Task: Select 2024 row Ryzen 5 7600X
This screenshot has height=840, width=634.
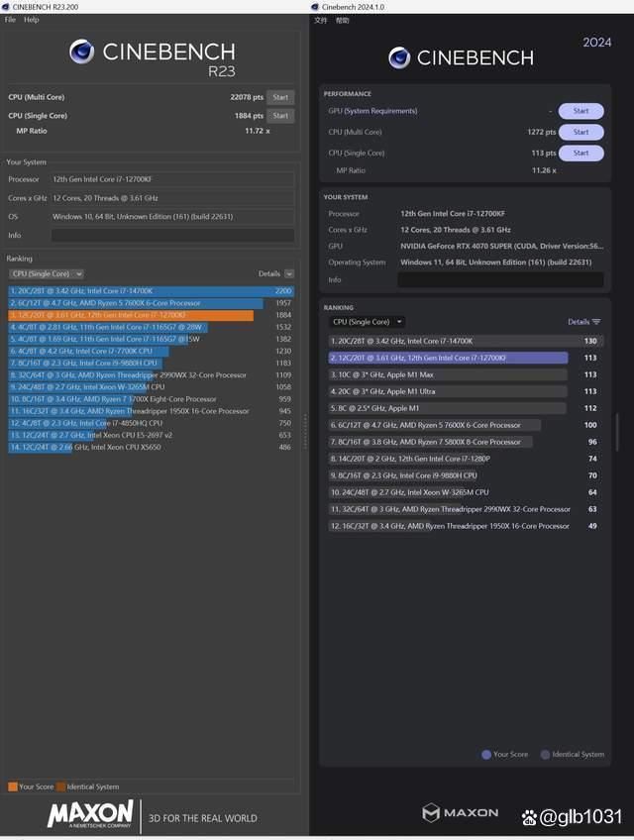Action: tap(466, 425)
